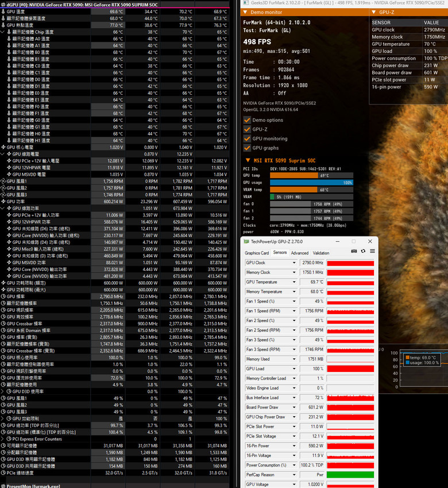Expand the GPU 效能限制 group
Viewport: 448px width, 488px height.
pyautogui.click(x=3, y=419)
